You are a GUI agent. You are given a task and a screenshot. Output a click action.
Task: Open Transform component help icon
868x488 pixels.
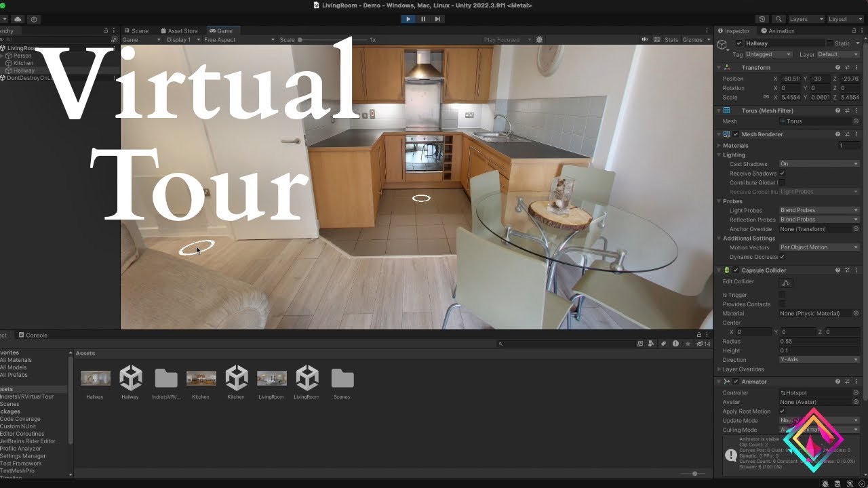pos(837,68)
